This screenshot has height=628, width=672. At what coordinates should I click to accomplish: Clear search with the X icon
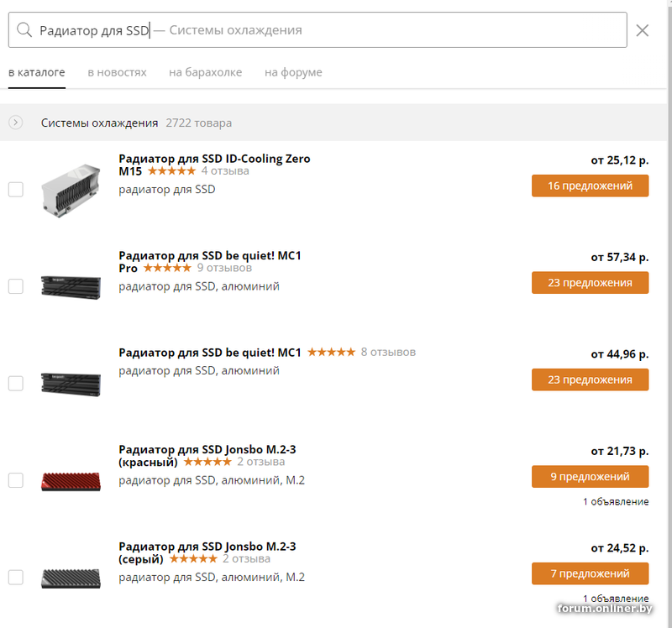pyautogui.click(x=643, y=31)
